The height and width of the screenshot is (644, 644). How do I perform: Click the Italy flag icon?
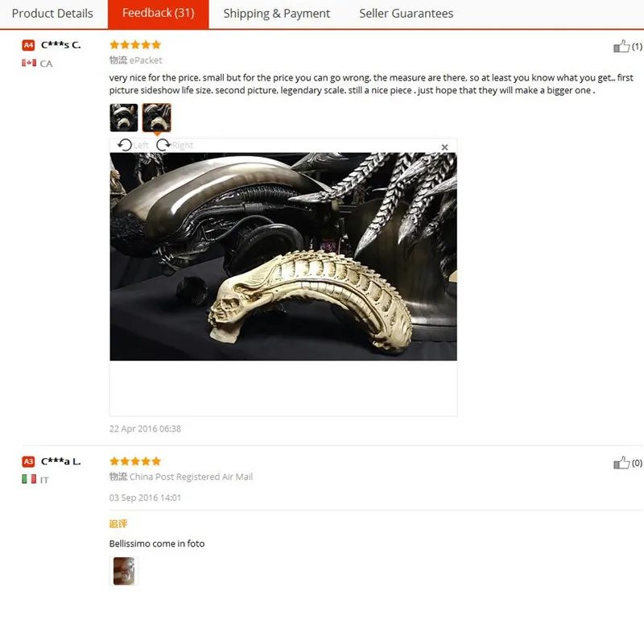[x=29, y=479]
